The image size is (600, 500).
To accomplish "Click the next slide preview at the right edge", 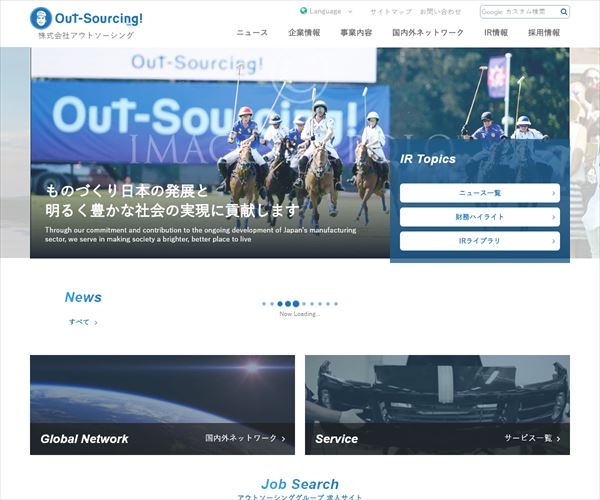I will click(585, 153).
